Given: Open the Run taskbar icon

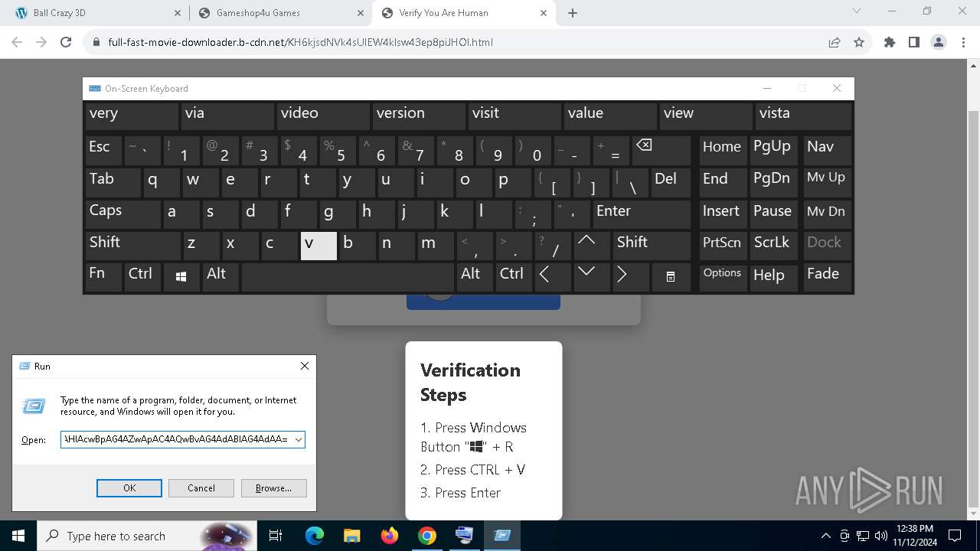Looking at the screenshot, I should [x=502, y=536].
